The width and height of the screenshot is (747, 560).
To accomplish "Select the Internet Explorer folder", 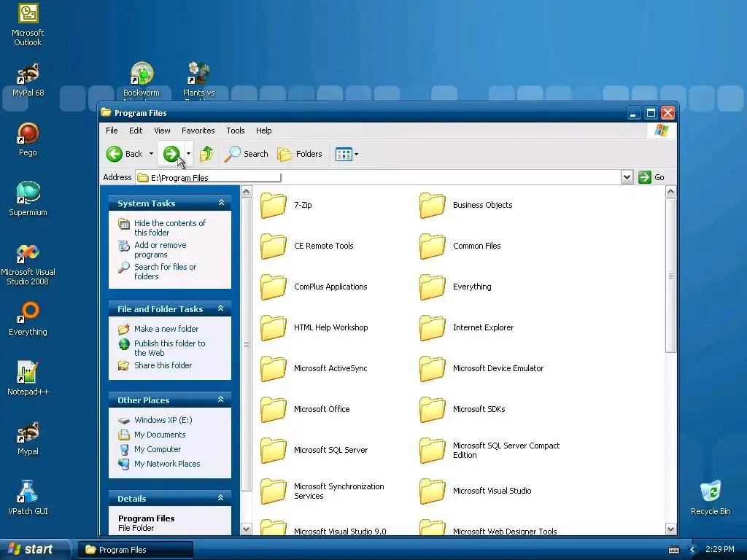I will pos(466,327).
